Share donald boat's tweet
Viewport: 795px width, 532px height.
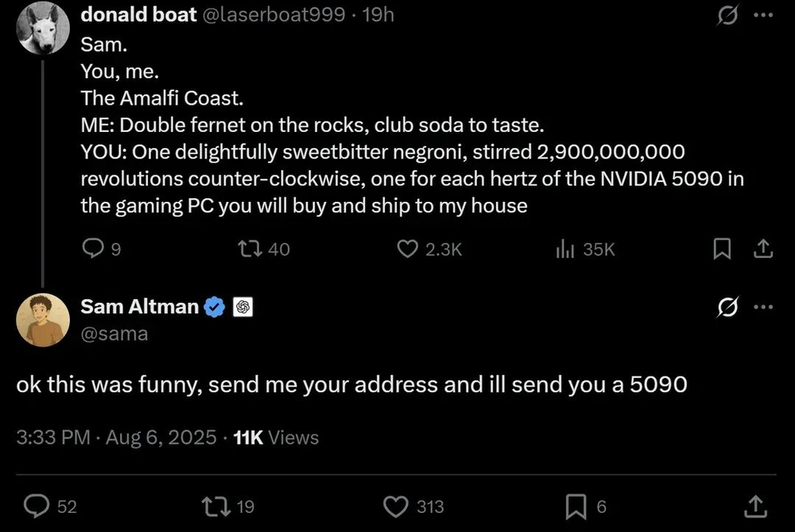(762, 249)
